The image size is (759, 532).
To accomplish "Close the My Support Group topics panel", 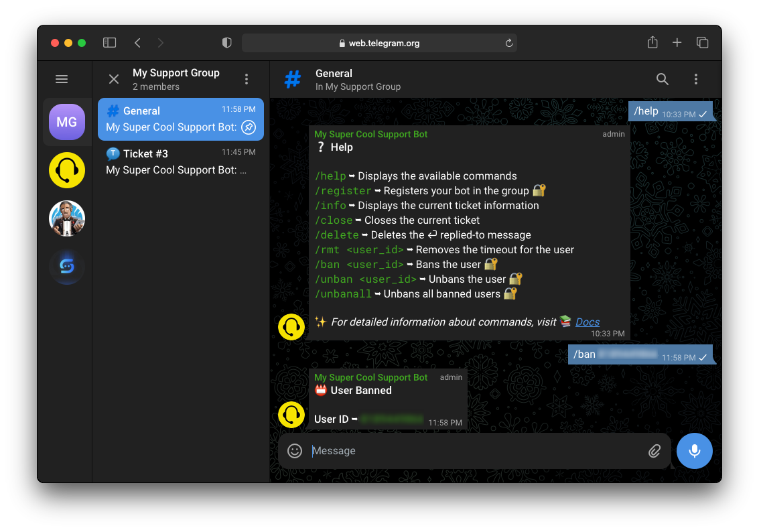I will [114, 79].
